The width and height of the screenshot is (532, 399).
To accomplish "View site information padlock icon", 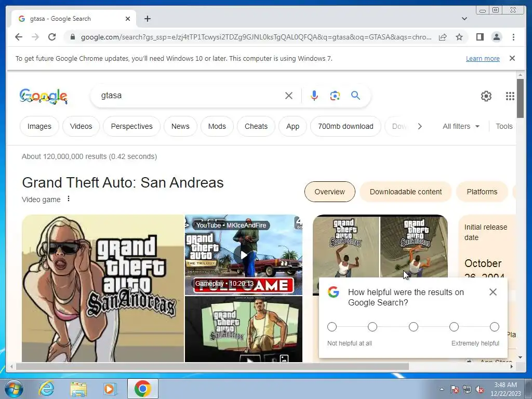I will (x=72, y=37).
